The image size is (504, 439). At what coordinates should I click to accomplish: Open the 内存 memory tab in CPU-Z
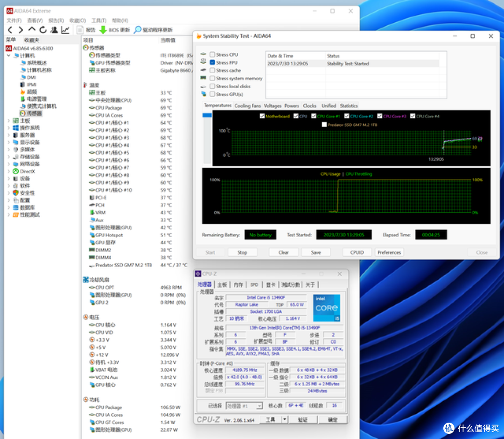pos(238,284)
